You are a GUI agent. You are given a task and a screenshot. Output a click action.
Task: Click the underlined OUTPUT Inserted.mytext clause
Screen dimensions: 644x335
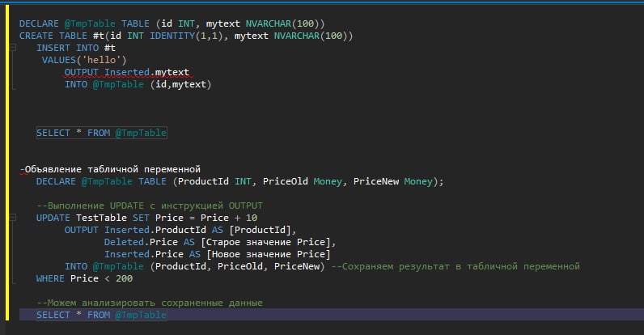point(127,72)
